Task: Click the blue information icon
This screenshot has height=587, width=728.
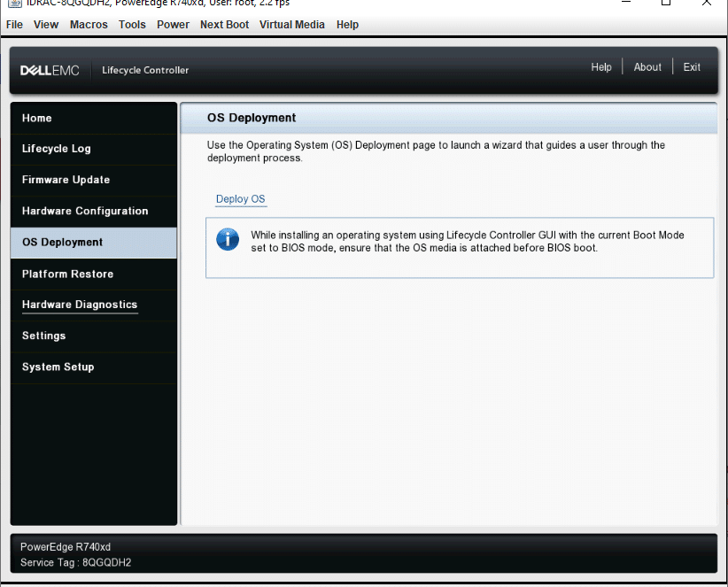Action: click(228, 239)
